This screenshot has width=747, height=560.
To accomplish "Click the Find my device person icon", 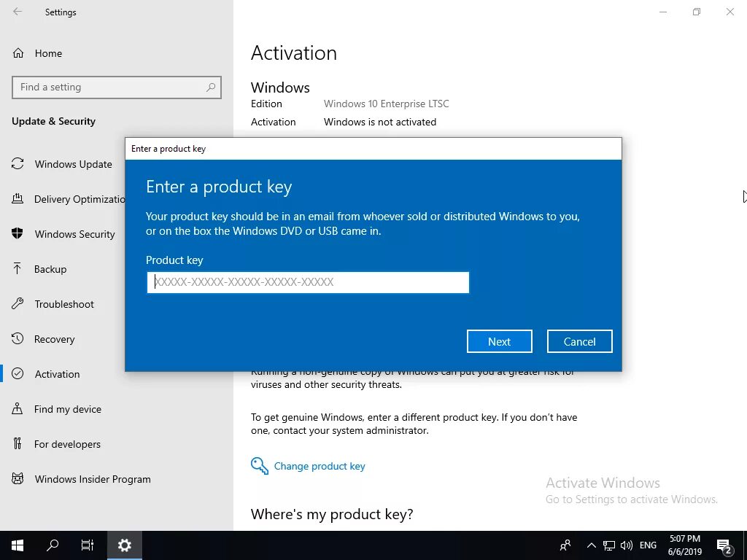I will point(18,408).
